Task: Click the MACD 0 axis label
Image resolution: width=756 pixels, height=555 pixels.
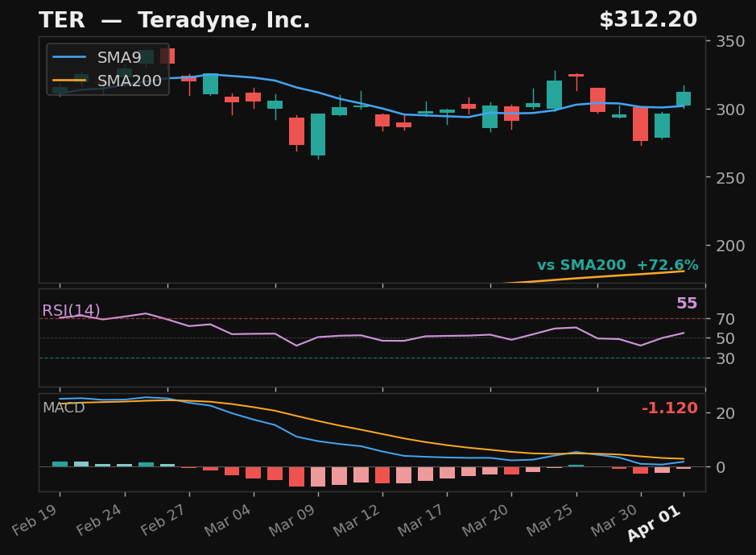Action: tap(721, 467)
